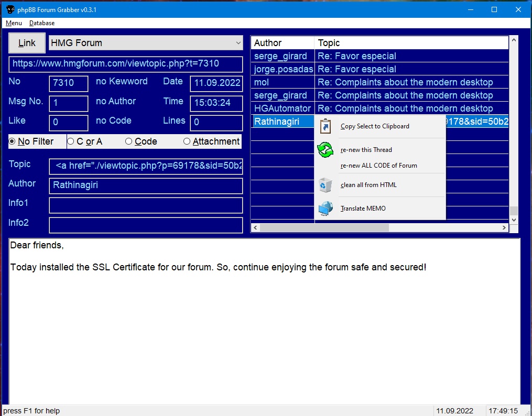This screenshot has width=532, height=416.
Task: Open the Database menu
Action: pos(42,23)
